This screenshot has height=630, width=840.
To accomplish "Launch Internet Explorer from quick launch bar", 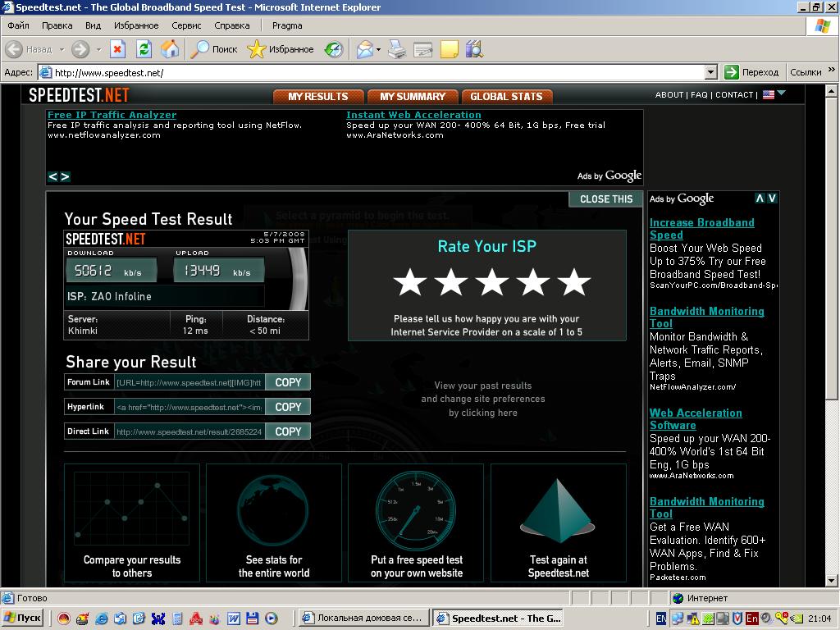I will [x=101, y=619].
